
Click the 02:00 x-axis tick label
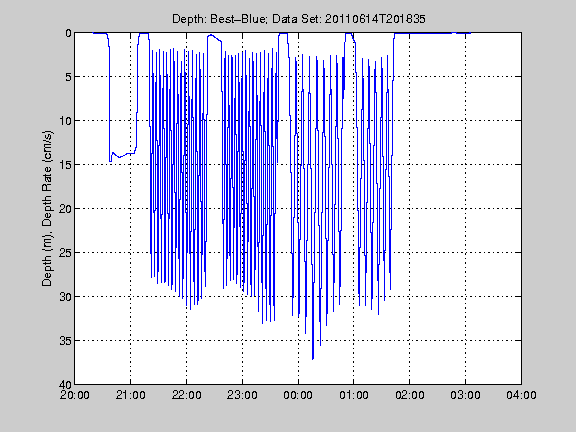(x=410, y=395)
